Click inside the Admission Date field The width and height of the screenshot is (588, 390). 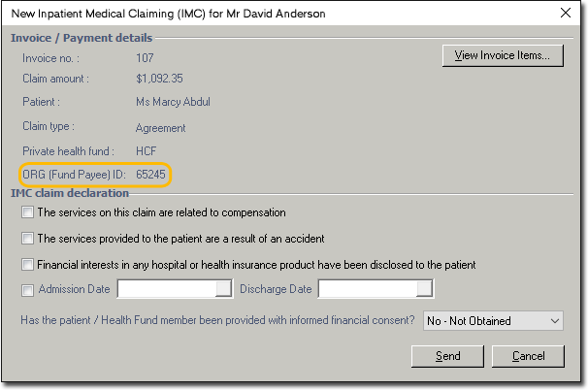coord(165,289)
